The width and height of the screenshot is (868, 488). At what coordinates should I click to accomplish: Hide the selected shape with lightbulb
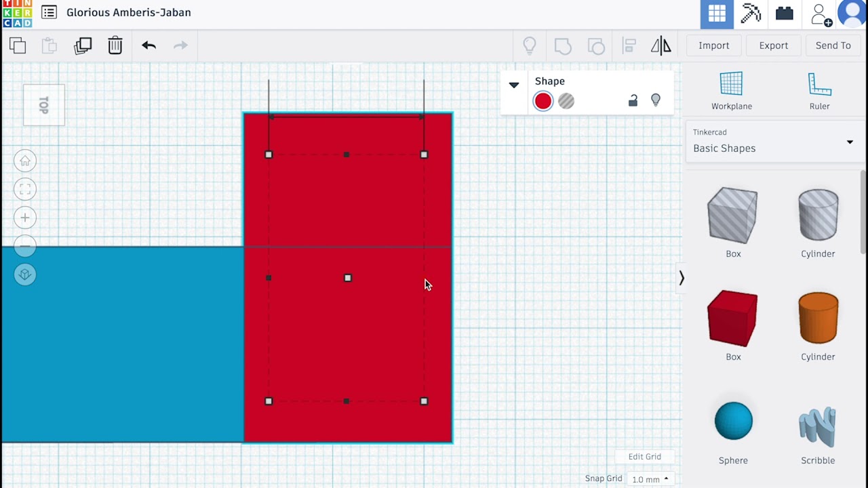[656, 100]
